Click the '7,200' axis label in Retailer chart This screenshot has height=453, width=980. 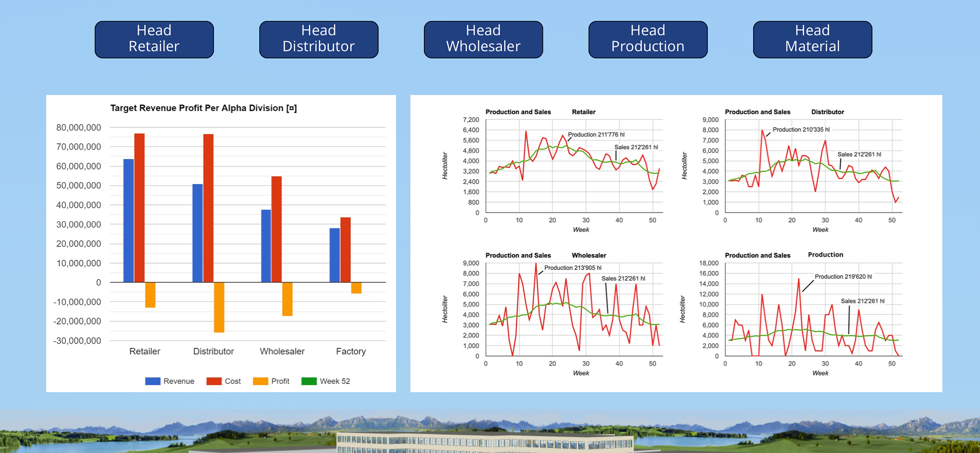471,120
